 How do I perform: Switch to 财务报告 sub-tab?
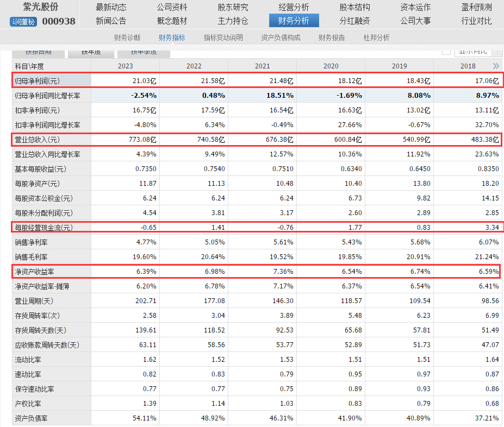[332, 37]
